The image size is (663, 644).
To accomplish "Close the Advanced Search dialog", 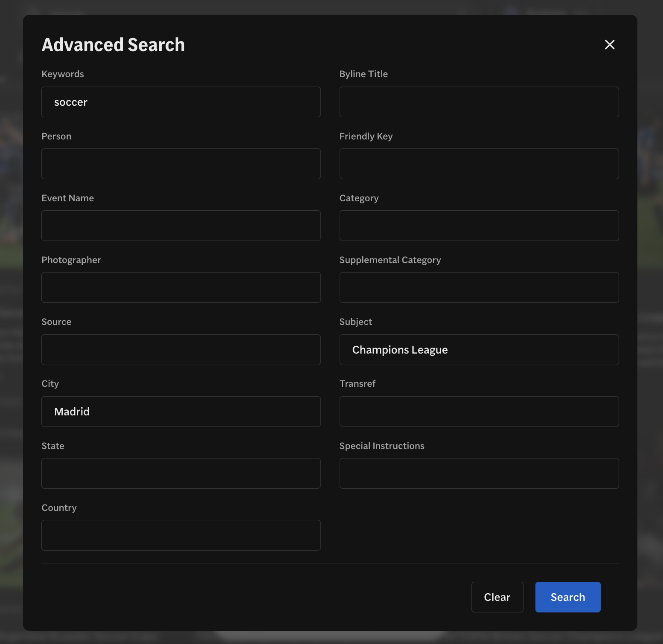I will (609, 45).
